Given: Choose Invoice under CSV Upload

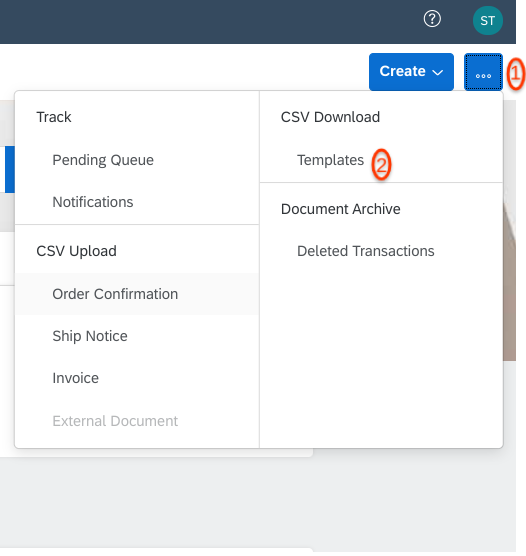Looking at the screenshot, I should coord(76,378).
